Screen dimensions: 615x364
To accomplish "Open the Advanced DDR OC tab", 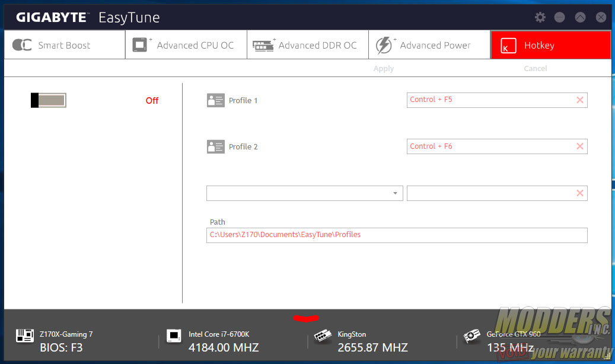I will point(308,45).
